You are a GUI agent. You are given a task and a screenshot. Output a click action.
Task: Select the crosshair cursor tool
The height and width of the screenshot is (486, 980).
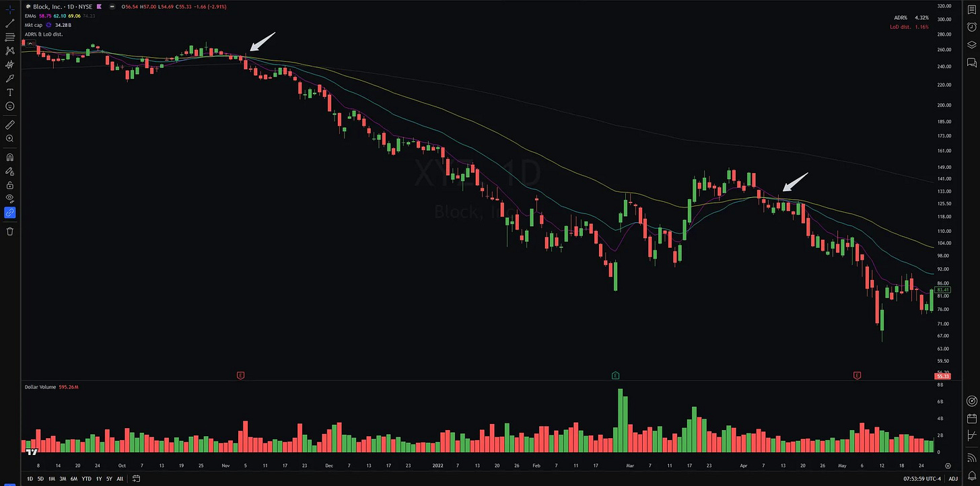click(10, 9)
